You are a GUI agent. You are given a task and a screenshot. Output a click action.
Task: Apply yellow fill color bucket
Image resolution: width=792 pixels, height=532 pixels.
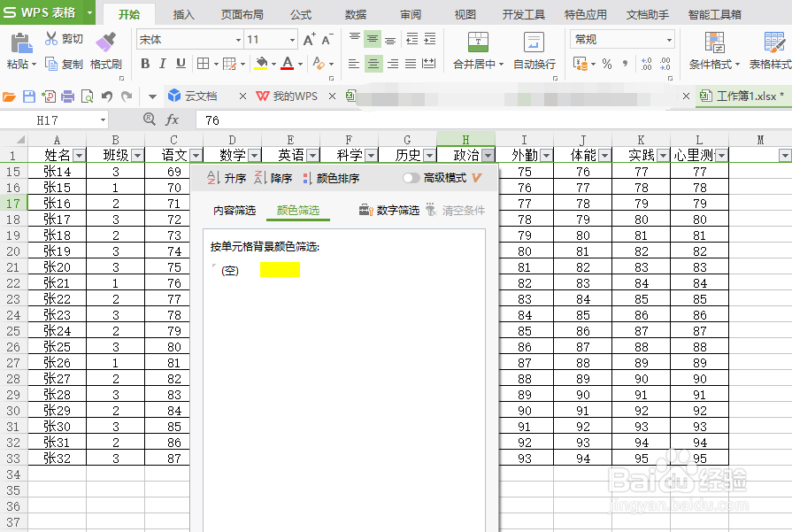pyautogui.click(x=261, y=64)
